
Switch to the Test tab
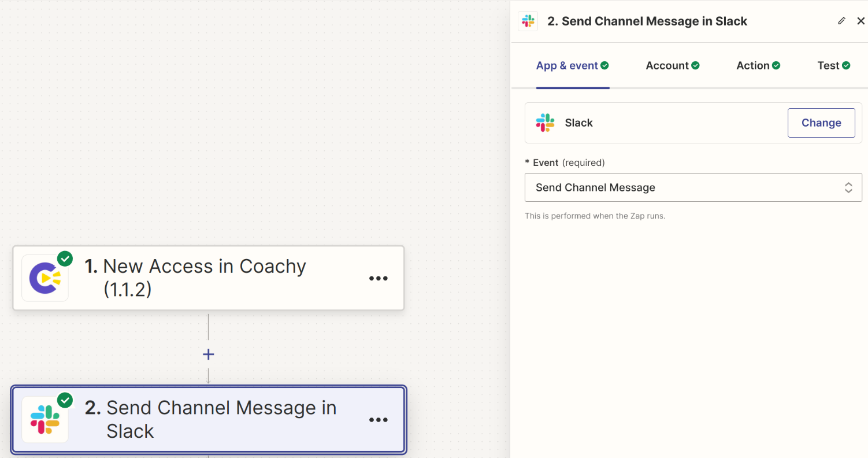(834, 66)
